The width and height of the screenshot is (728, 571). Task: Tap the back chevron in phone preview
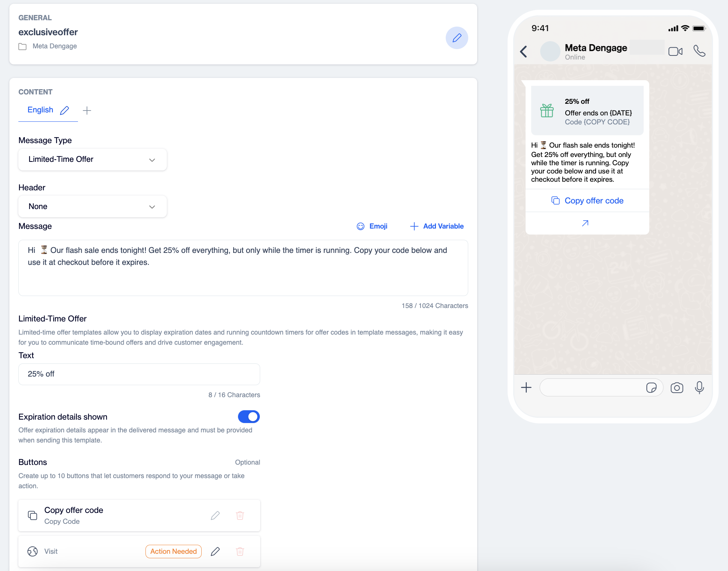(x=524, y=51)
